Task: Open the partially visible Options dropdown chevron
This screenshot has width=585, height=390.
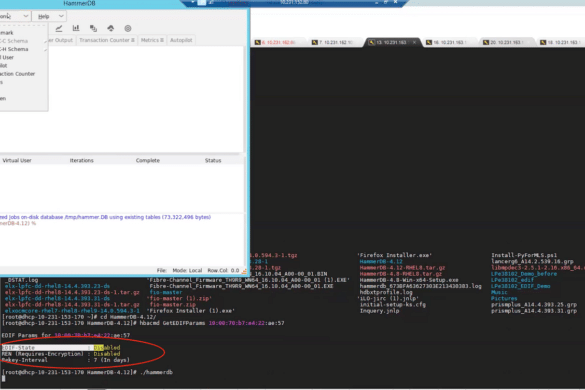Action: coord(25,16)
